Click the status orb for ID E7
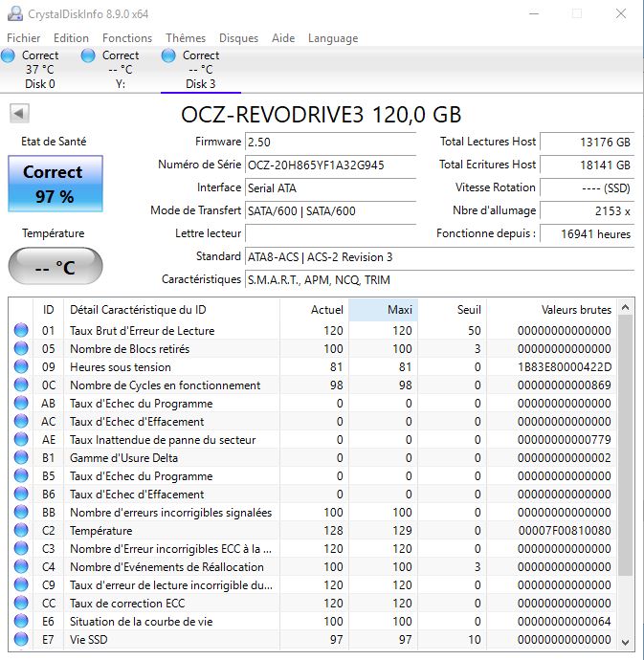The image size is (644, 660). click(21, 639)
